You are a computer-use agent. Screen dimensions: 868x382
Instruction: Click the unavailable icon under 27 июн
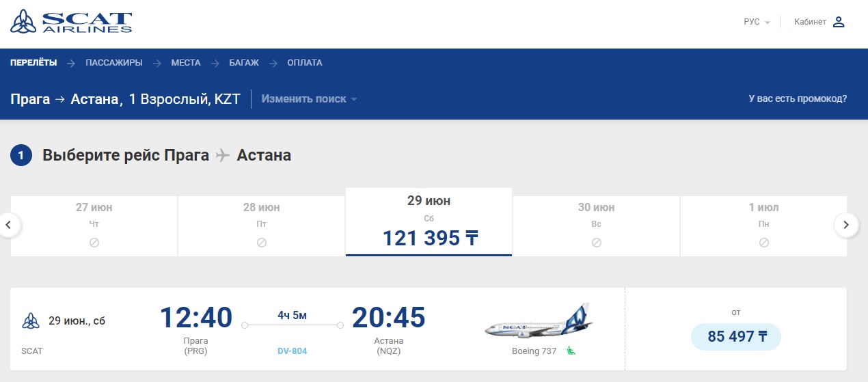coord(94,243)
